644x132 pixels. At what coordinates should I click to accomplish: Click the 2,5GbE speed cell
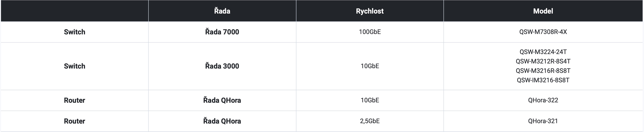coord(370,121)
